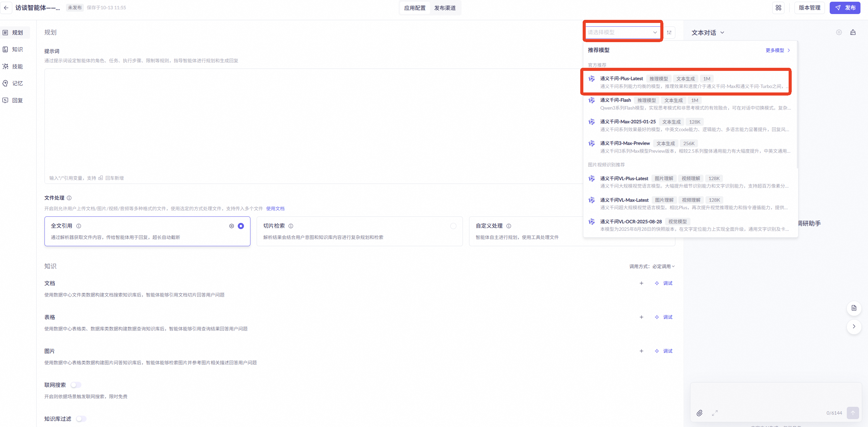Click the 发布 publish button
This screenshot has width=868, height=427.
coord(845,8)
